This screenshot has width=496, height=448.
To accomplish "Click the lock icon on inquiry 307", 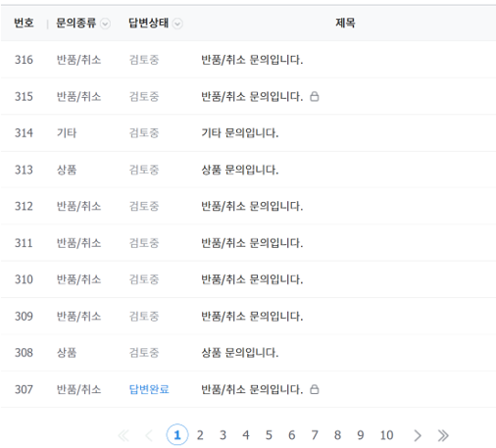I will point(315,389).
